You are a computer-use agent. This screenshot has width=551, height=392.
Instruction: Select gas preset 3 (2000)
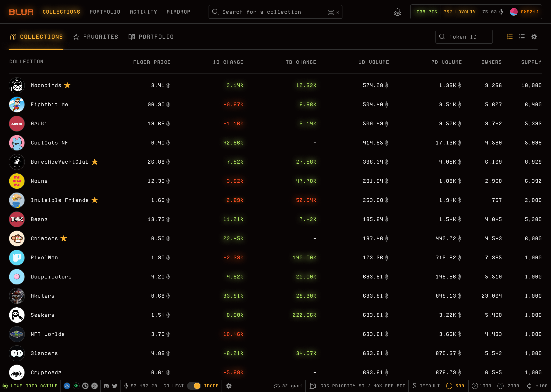pyautogui.click(x=508, y=386)
